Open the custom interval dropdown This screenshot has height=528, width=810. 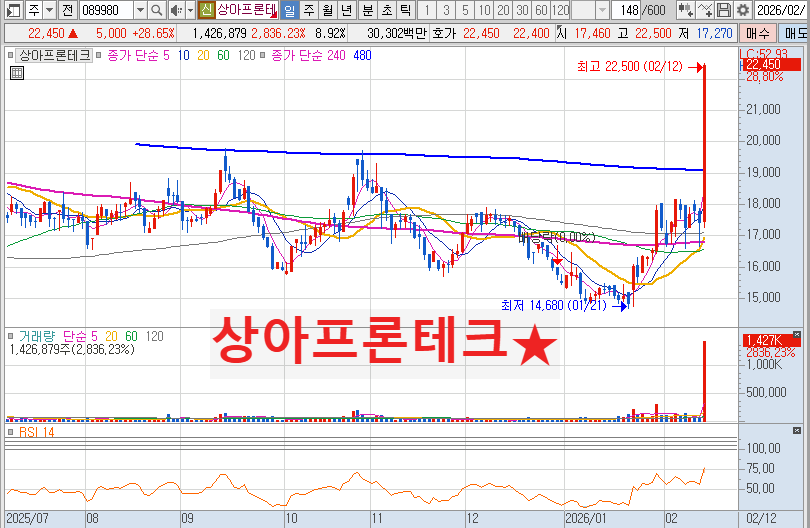click(602, 10)
